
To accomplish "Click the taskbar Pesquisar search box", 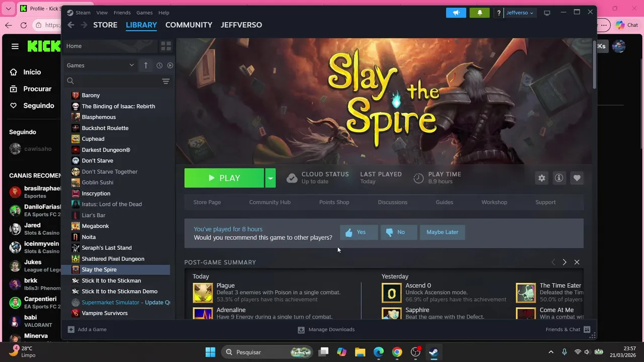I will (x=268, y=352).
